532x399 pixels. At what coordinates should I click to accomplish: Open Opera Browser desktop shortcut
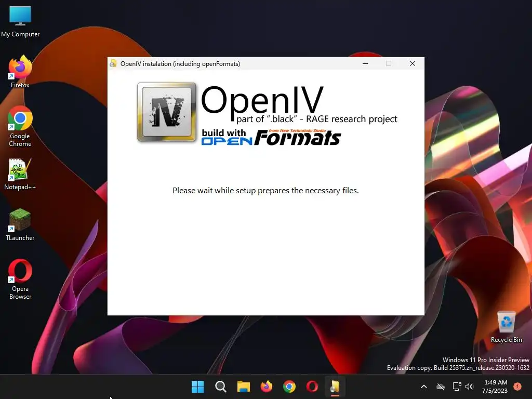point(20,279)
